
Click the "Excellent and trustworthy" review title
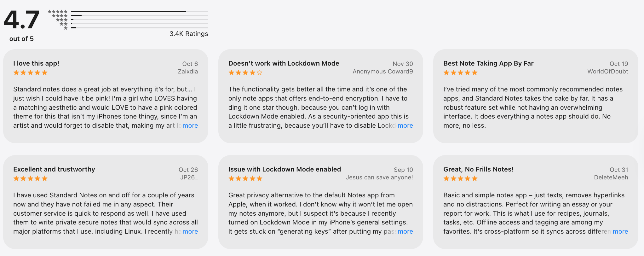(54, 169)
